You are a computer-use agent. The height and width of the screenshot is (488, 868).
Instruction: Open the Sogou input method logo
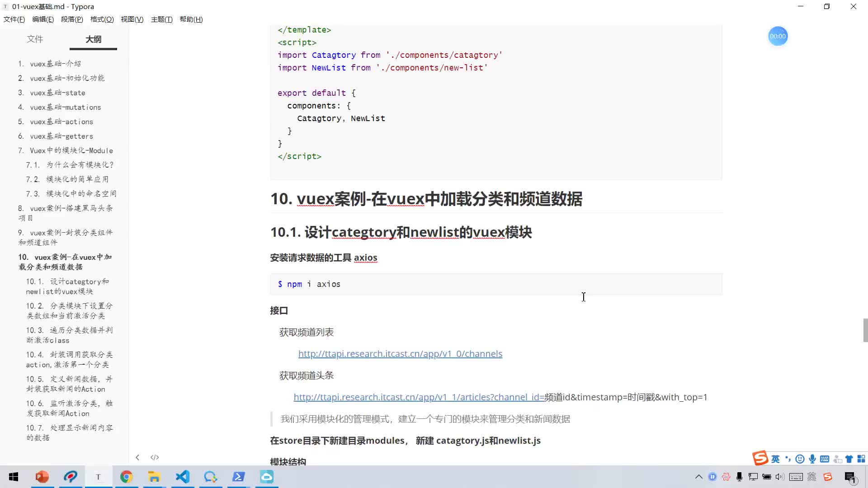[760, 458]
